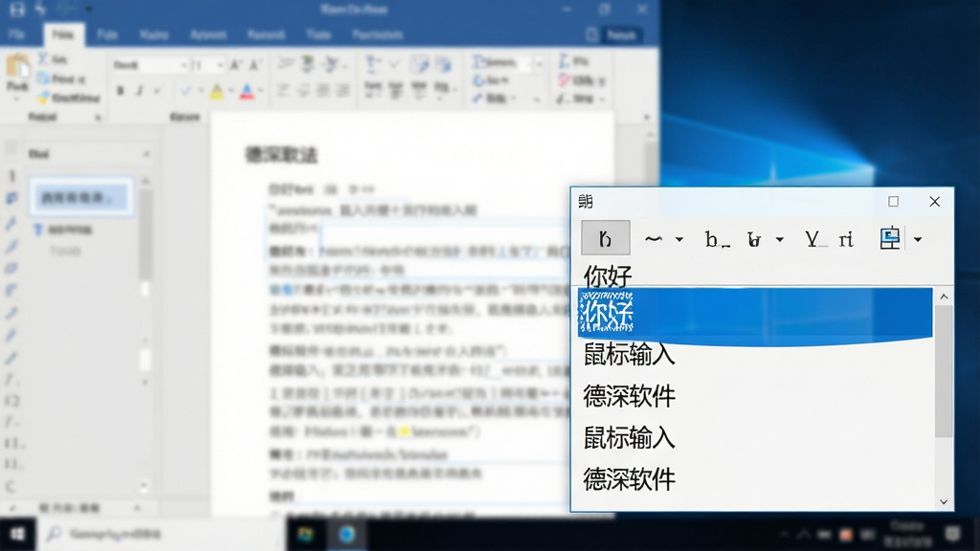Click the blue monitor icon in popup toolbar
This screenshot has width=980, height=551.
click(890, 238)
